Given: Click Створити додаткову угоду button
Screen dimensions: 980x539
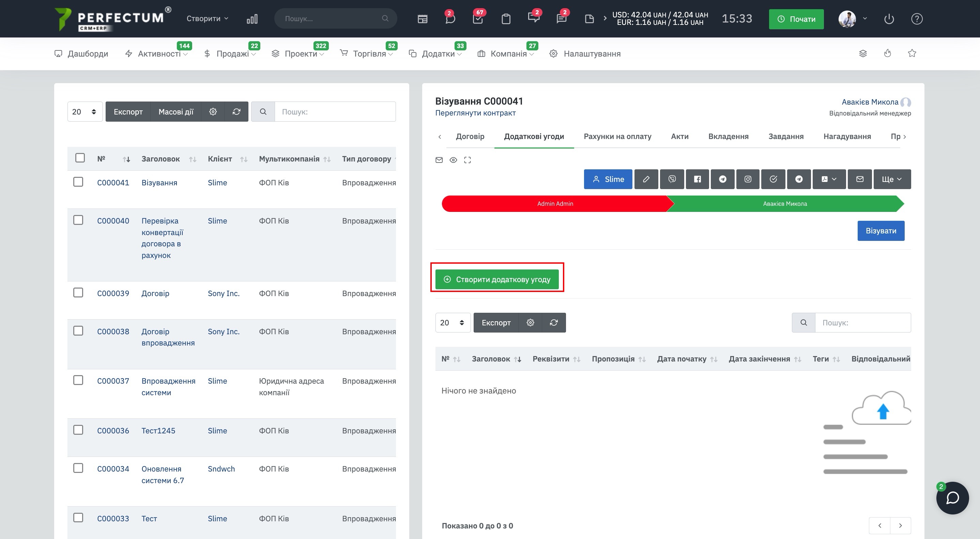Looking at the screenshot, I should [x=496, y=280].
